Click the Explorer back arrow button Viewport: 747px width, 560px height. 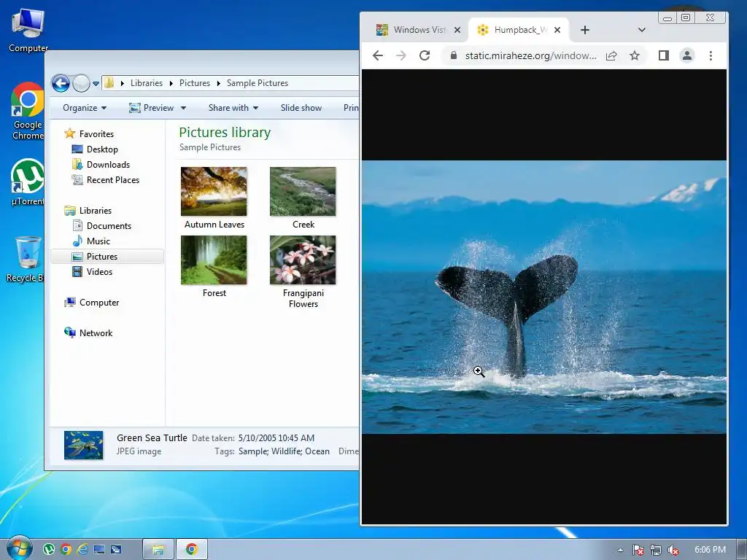pyautogui.click(x=61, y=83)
